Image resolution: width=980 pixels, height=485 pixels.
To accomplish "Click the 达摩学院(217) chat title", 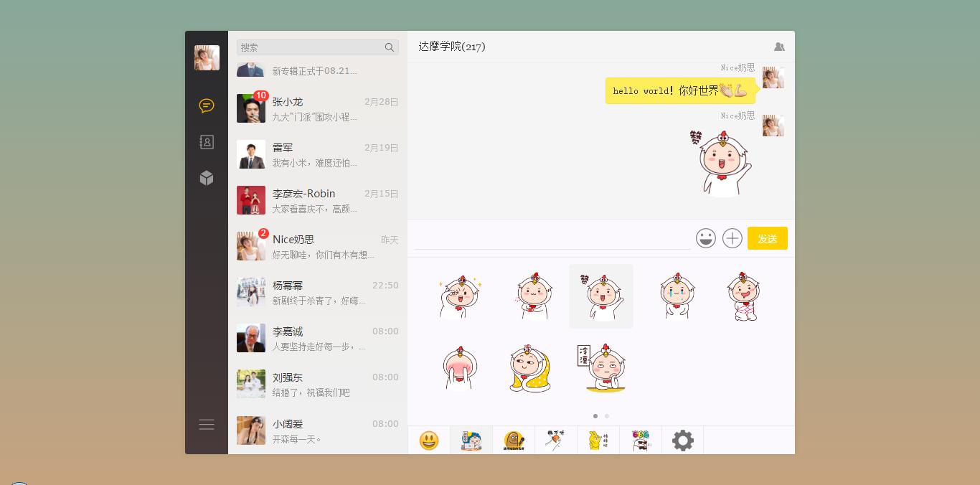I will coord(452,47).
